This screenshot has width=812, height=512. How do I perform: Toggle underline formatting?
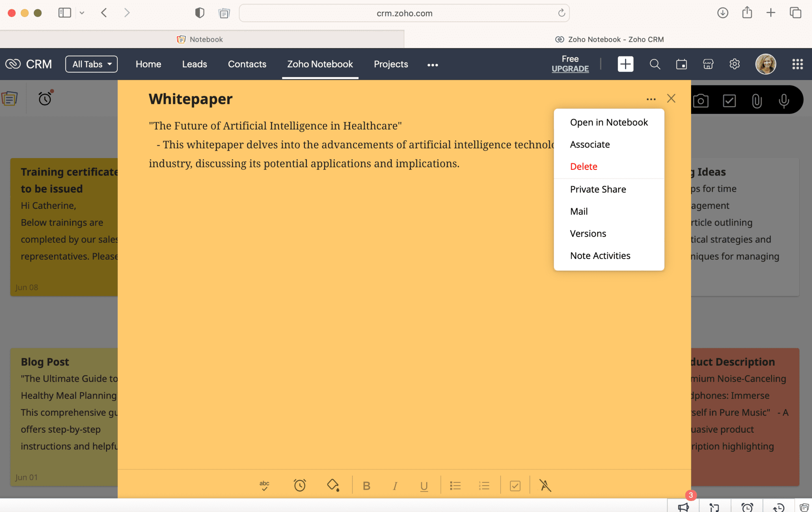tap(424, 486)
